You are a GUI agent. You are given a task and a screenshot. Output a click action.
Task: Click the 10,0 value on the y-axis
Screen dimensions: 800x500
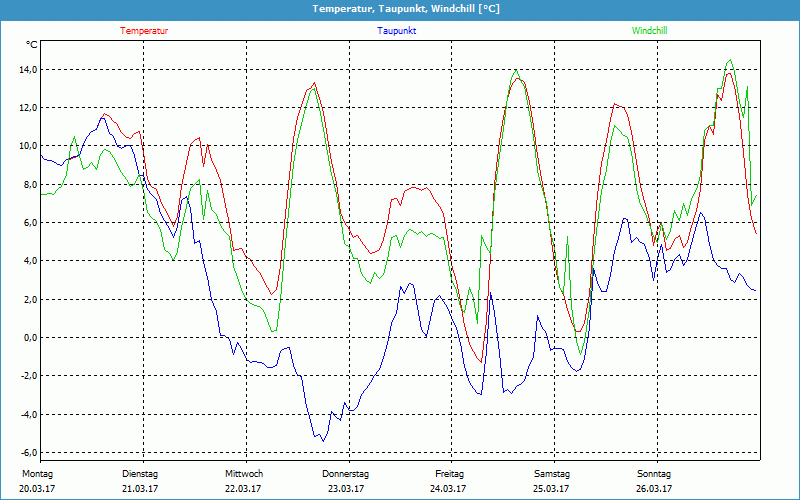pyautogui.click(x=28, y=146)
